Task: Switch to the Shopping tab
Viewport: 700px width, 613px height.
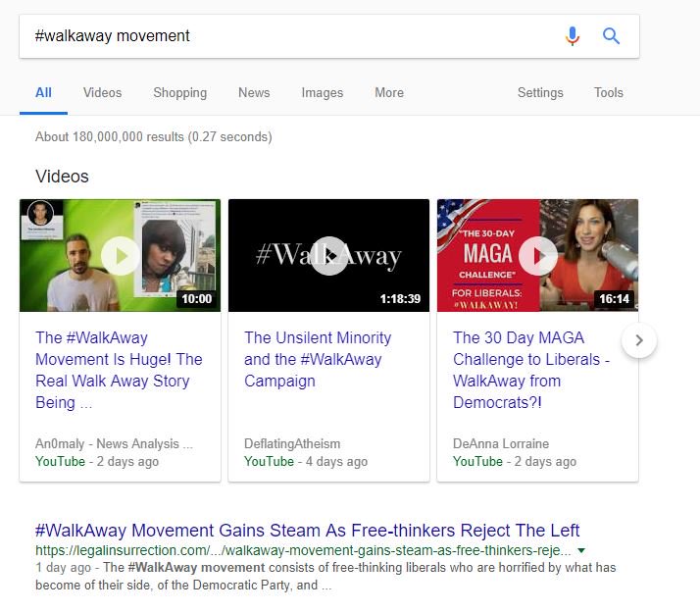Action: [180, 92]
